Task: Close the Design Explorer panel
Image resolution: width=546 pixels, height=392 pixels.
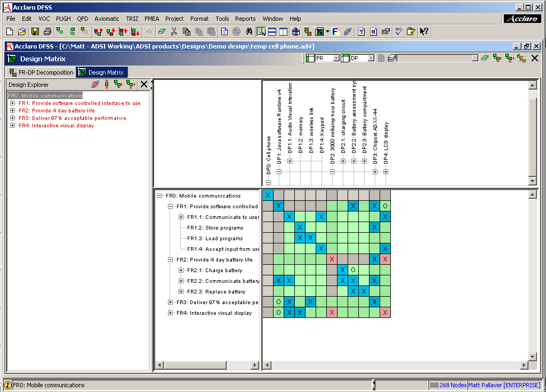Action: tap(143, 84)
